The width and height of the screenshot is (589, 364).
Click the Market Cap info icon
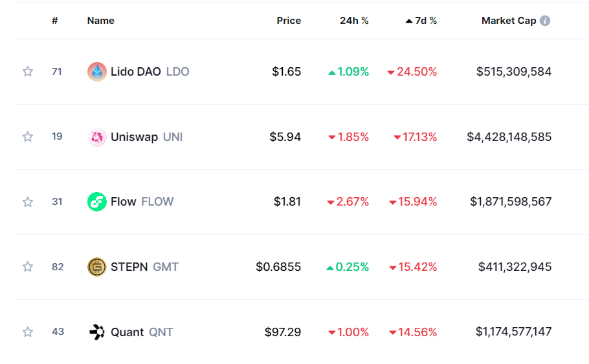tap(545, 21)
